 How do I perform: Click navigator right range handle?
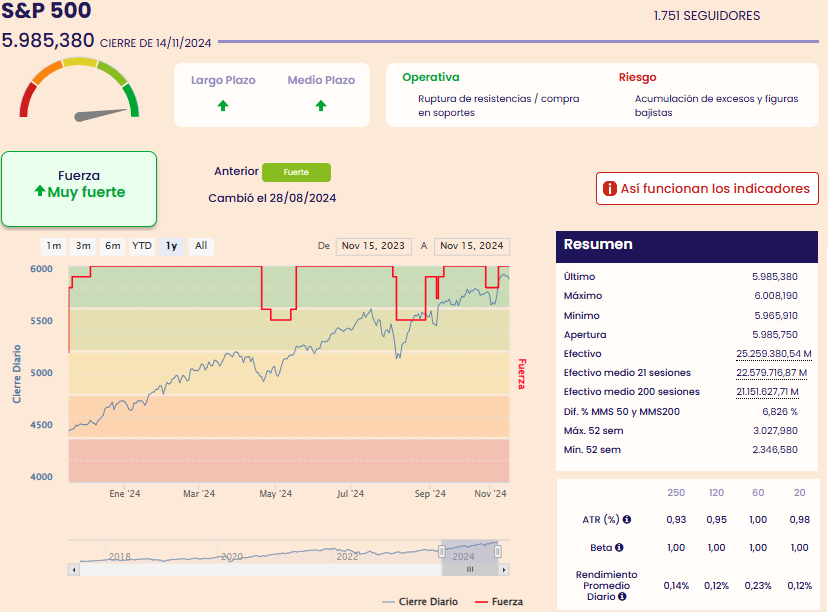pos(497,552)
